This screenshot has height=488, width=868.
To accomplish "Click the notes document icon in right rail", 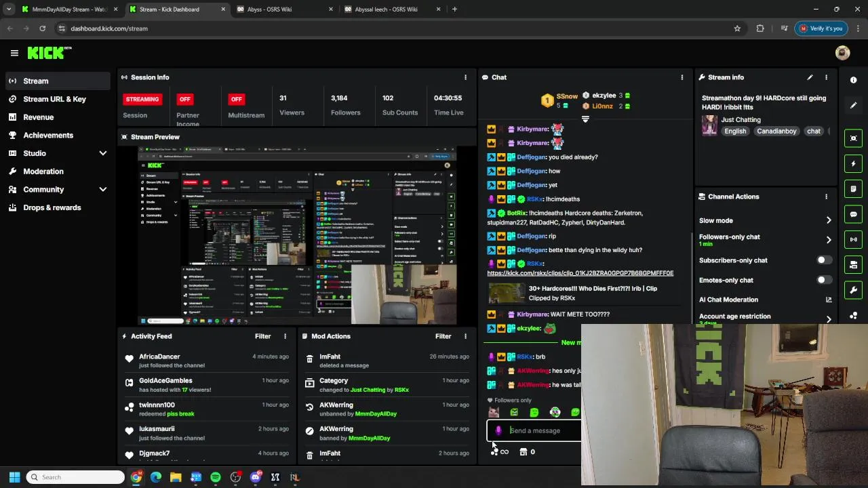I will coord(853,189).
